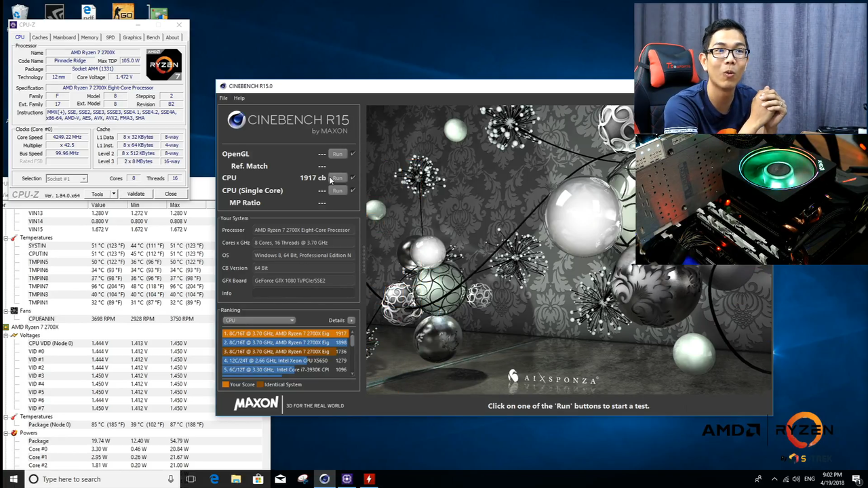Open the About tab in CPU-Z
This screenshot has height=488, width=868.
coord(172,37)
